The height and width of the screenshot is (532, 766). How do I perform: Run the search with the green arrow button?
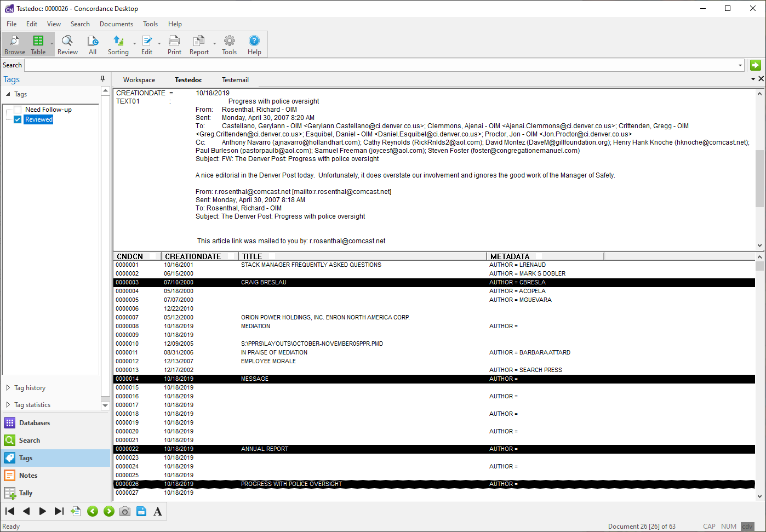(x=756, y=65)
